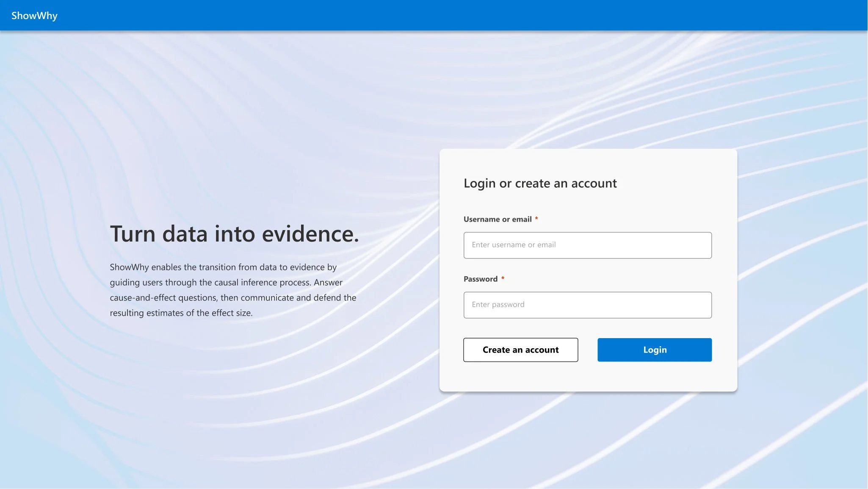
Task: Click the Username or email label
Action: click(x=497, y=219)
